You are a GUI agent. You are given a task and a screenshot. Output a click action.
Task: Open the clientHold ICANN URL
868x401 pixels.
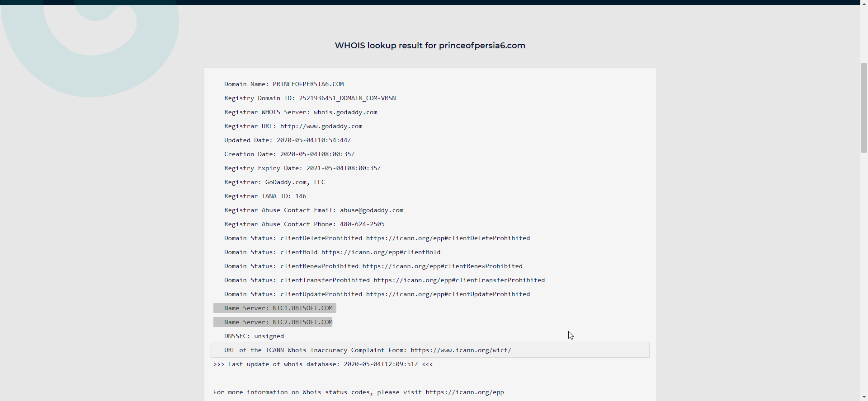tap(381, 252)
